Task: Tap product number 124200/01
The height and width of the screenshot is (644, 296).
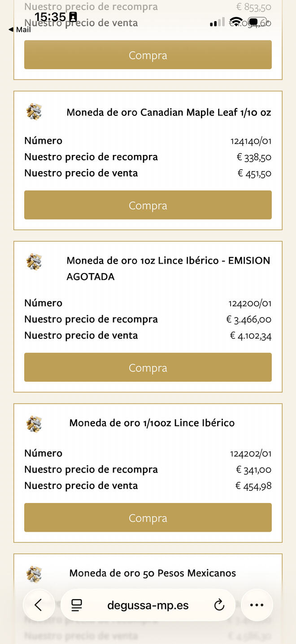Action: coord(250,304)
